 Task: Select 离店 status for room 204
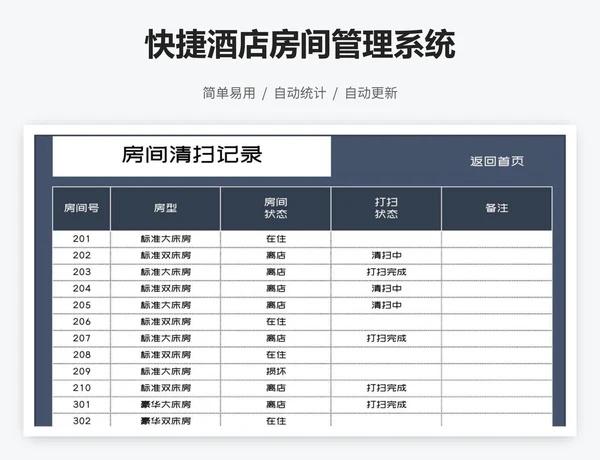point(276,289)
